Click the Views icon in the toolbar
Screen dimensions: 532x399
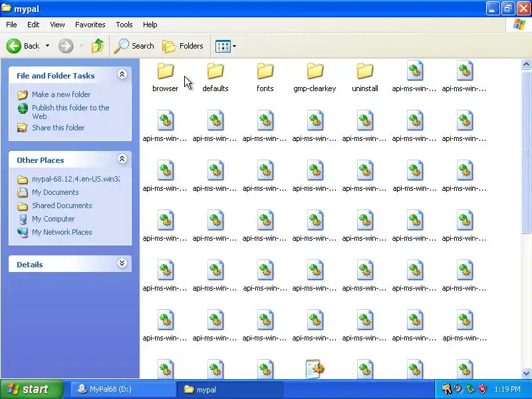coord(223,46)
